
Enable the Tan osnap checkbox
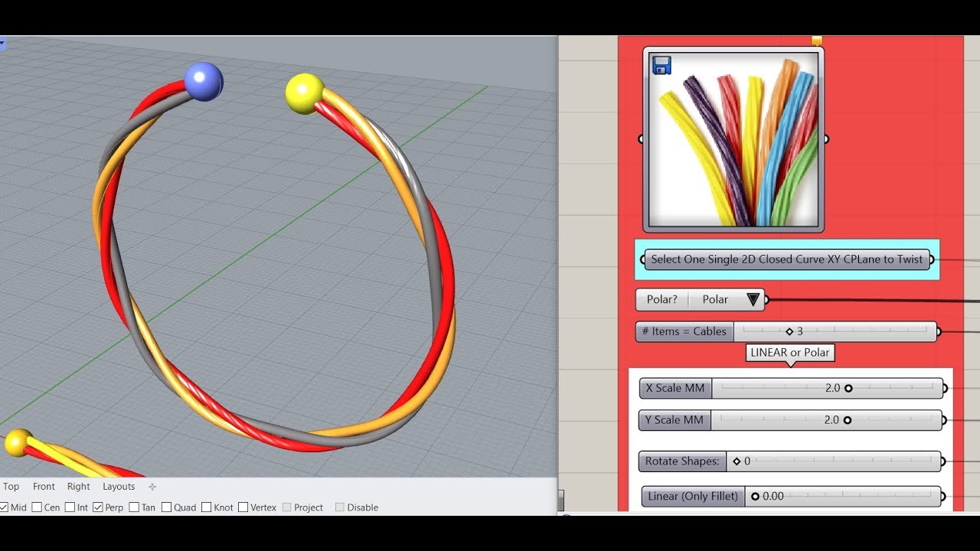click(x=134, y=507)
